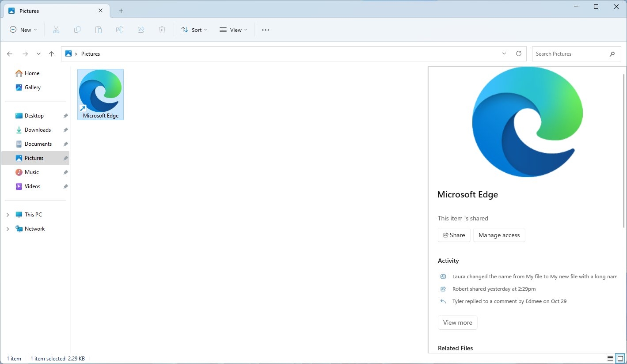Unpin Pictures using its pin icon

pyautogui.click(x=65, y=158)
